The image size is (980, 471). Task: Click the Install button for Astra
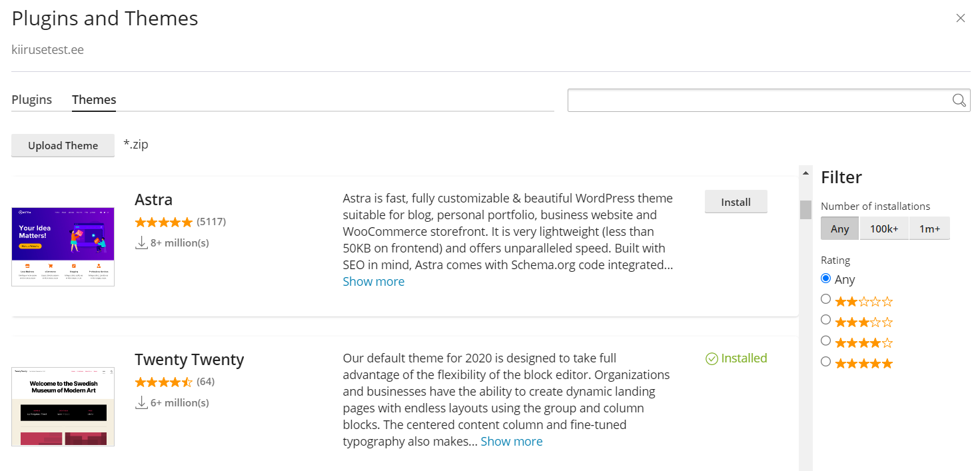(x=735, y=201)
